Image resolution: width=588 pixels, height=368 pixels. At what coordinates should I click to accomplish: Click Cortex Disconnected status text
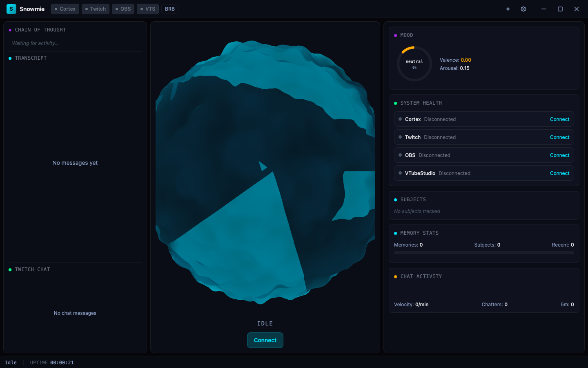pos(440,119)
